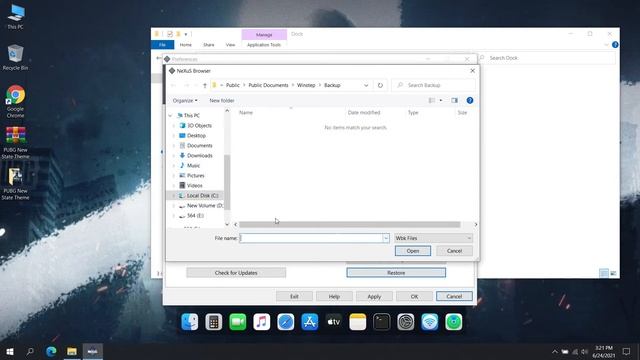Click the horizontal scrollbar in file list
The height and width of the screenshot is (360, 640).
[349, 224]
